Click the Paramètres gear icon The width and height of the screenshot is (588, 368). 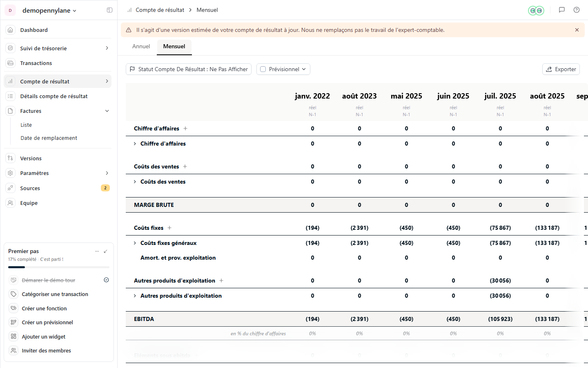point(11,173)
